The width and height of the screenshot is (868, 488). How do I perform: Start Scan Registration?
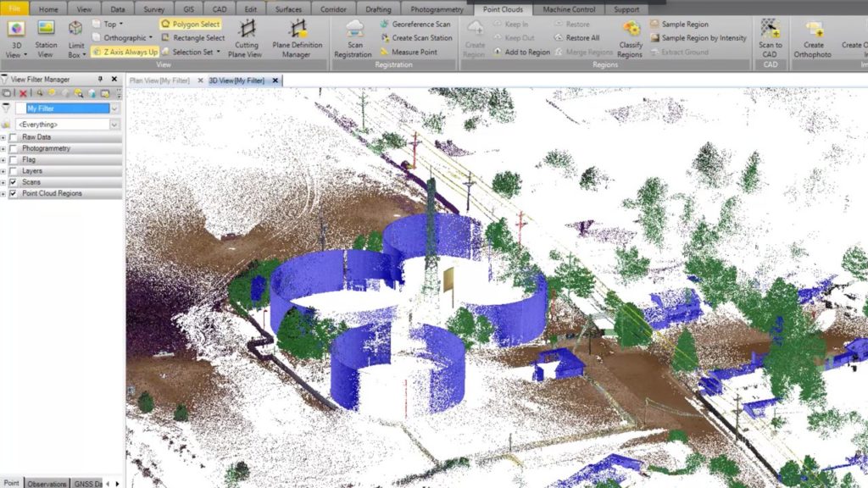pyautogui.click(x=353, y=37)
